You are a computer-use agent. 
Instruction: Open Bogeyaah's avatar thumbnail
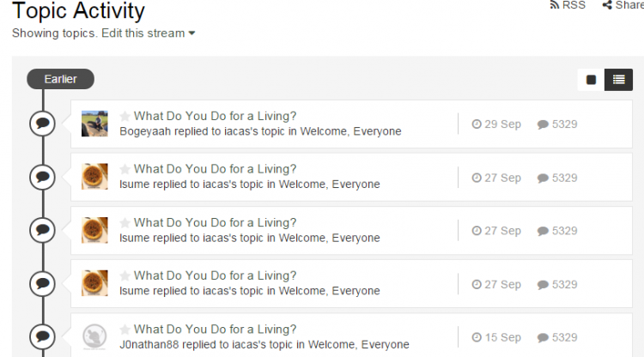point(94,124)
